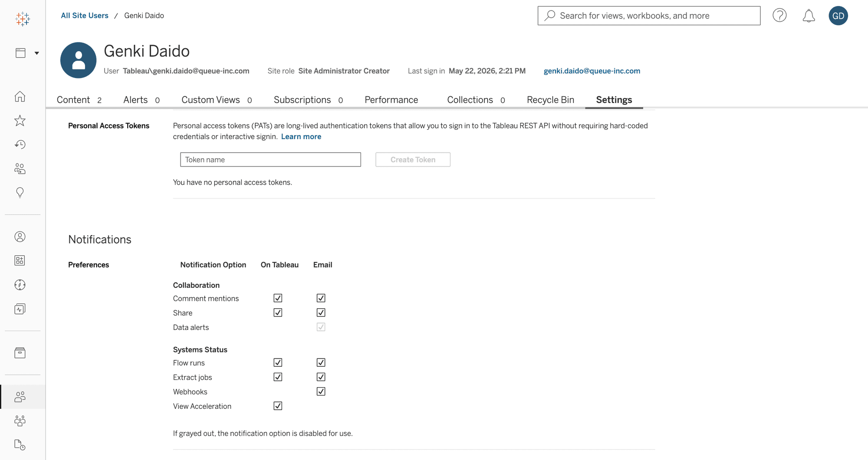Click the Create Token button

tap(413, 160)
